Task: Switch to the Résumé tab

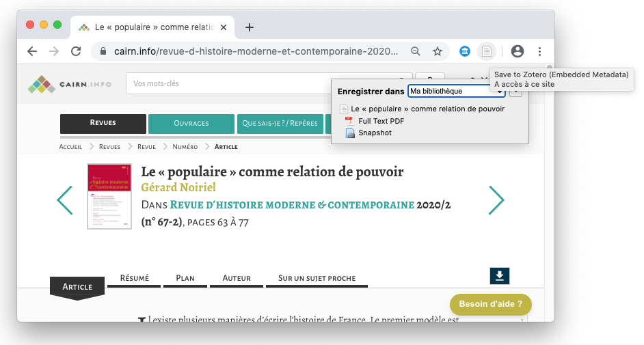Action: click(x=134, y=279)
